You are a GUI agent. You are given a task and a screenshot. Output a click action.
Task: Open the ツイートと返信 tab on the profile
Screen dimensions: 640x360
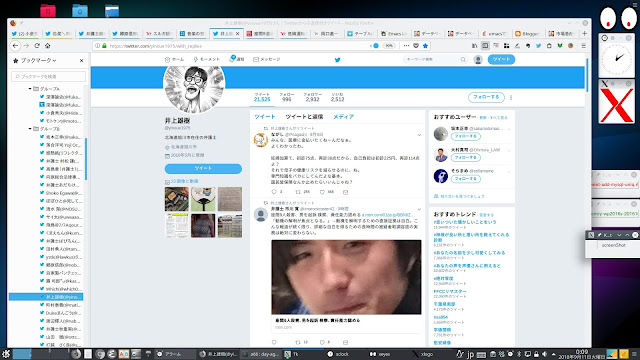304,117
